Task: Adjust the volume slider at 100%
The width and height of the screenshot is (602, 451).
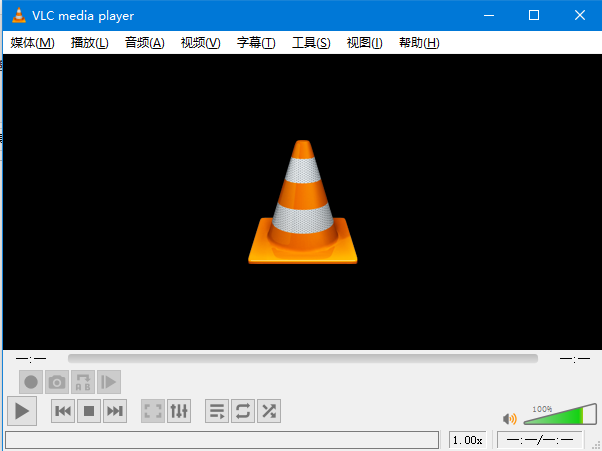Action: 560,414
